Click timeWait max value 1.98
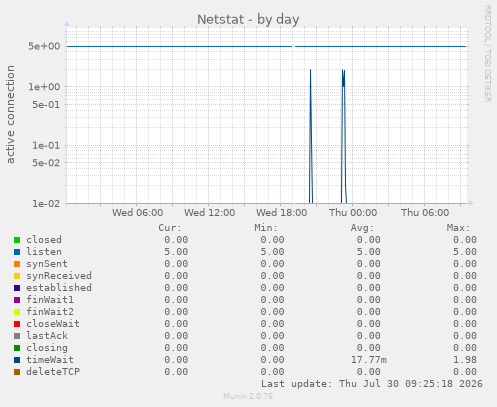The width and height of the screenshot is (497, 407). [465, 360]
